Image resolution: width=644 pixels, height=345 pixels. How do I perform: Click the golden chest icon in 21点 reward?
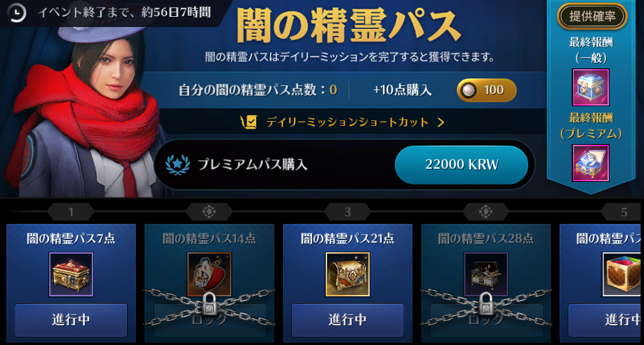tap(347, 274)
